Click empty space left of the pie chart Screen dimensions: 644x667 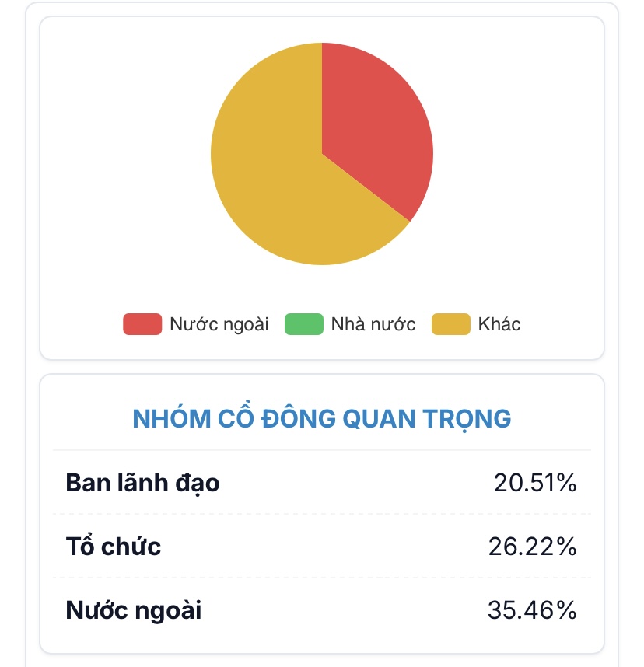(x=124, y=155)
